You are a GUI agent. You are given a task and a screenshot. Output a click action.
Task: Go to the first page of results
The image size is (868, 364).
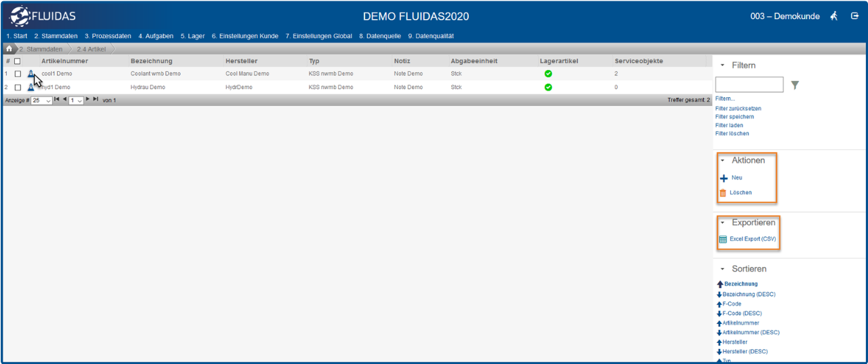point(56,100)
